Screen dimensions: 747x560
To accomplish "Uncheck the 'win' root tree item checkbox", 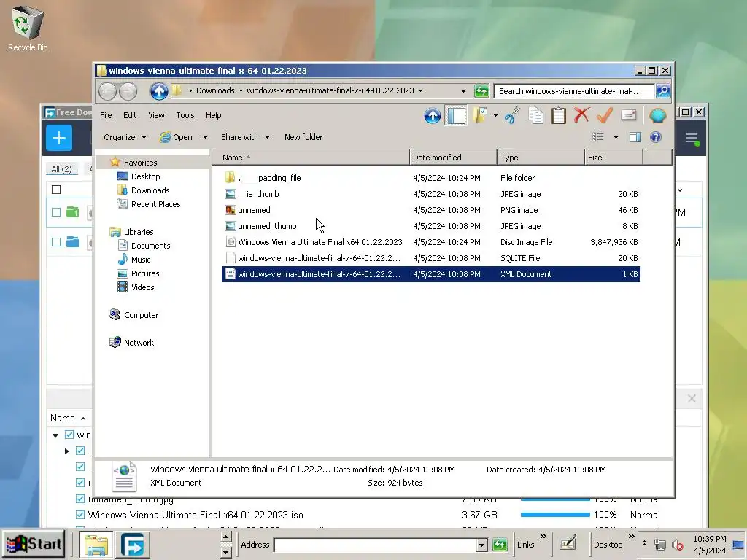I will coord(69,435).
